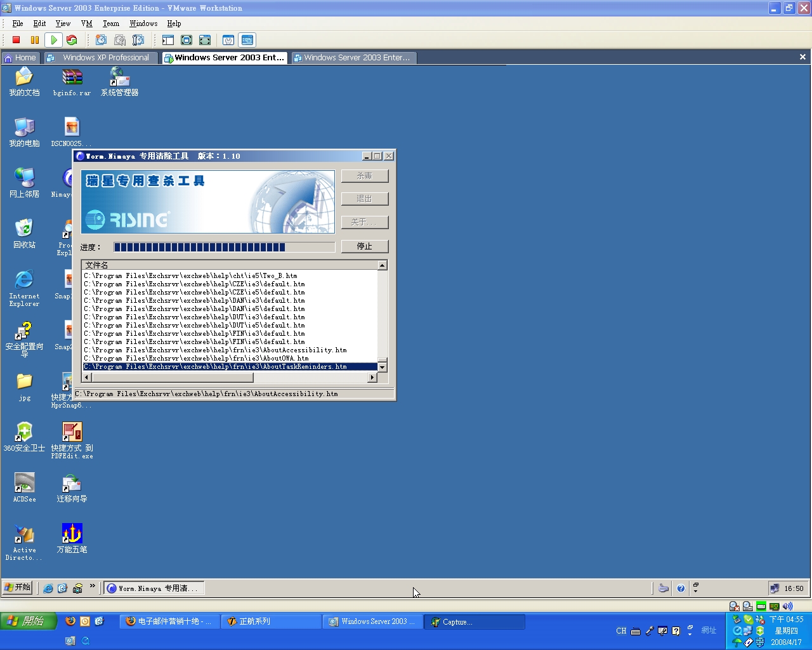
Task: Click the 关于... about button
Action: click(x=364, y=222)
